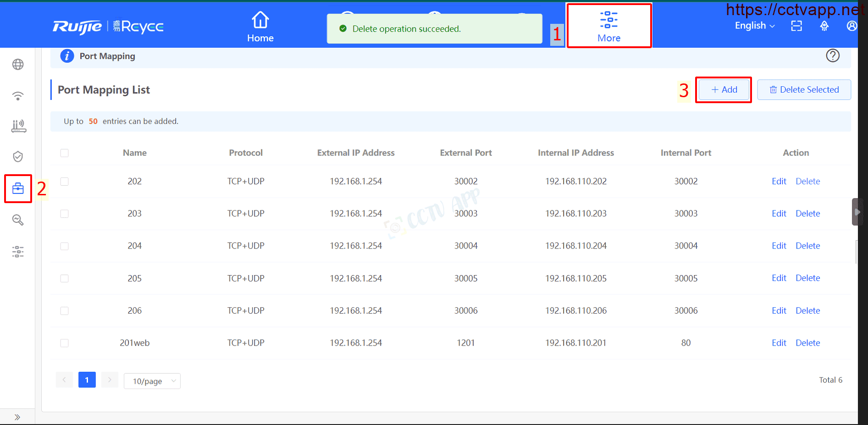Screen dimensions: 868x425
Task: Expand the 10/page page size dropdown
Action: click(152, 381)
